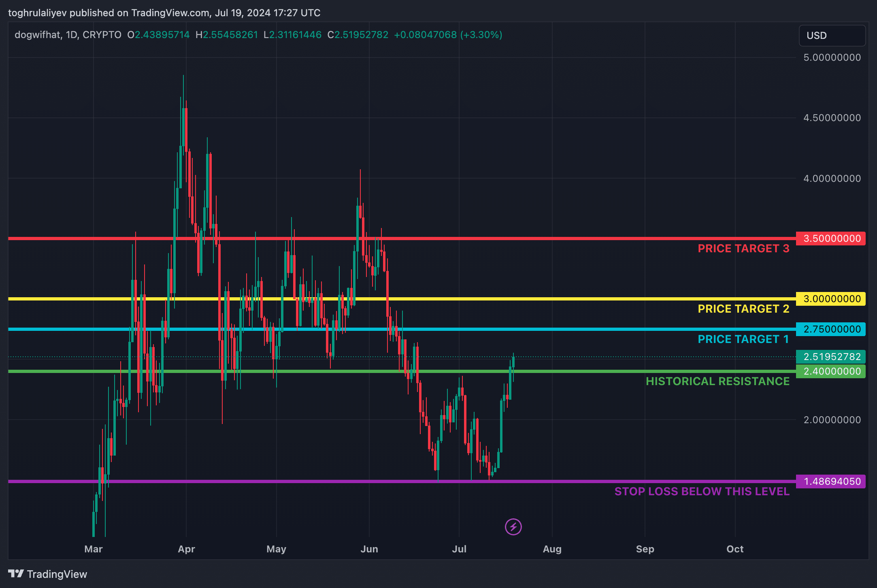Click the open value O2.43895714
Viewport: 877px width, 588px height.
pos(158,35)
